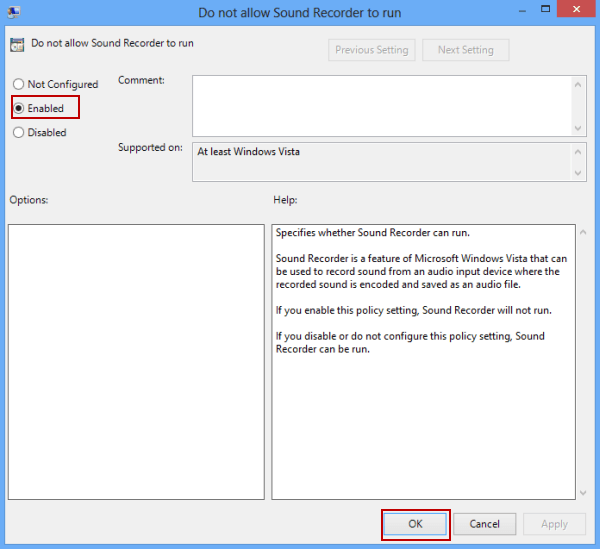The height and width of the screenshot is (549, 600).
Task: Click the empty Options pane
Action: click(x=136, y=362)
